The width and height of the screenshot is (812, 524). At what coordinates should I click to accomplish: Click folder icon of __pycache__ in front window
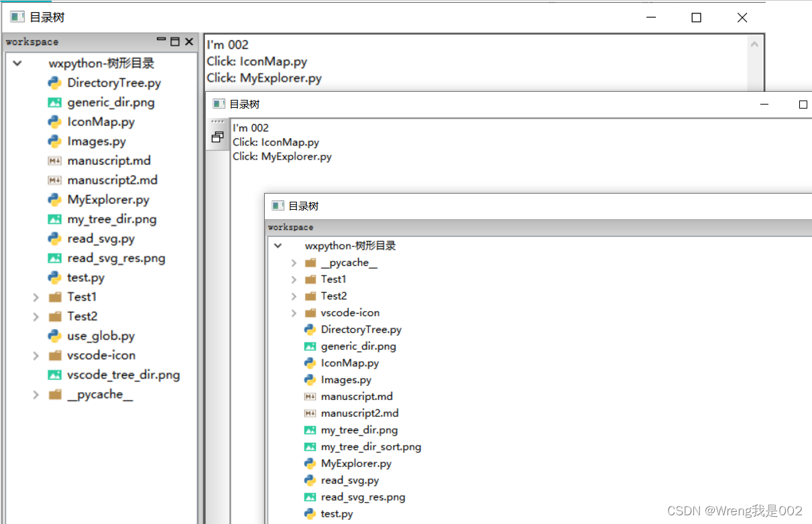pyautogui.click(x=310, y=263)
